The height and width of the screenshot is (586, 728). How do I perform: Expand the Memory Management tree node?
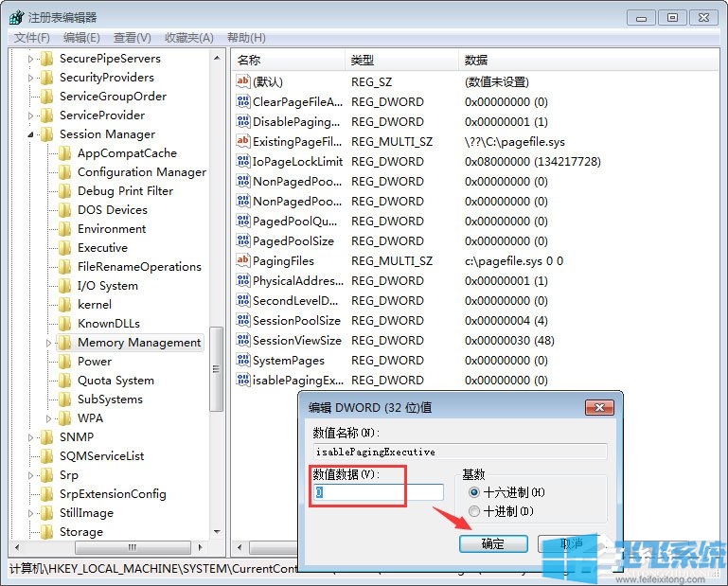[x=49, y=343]
